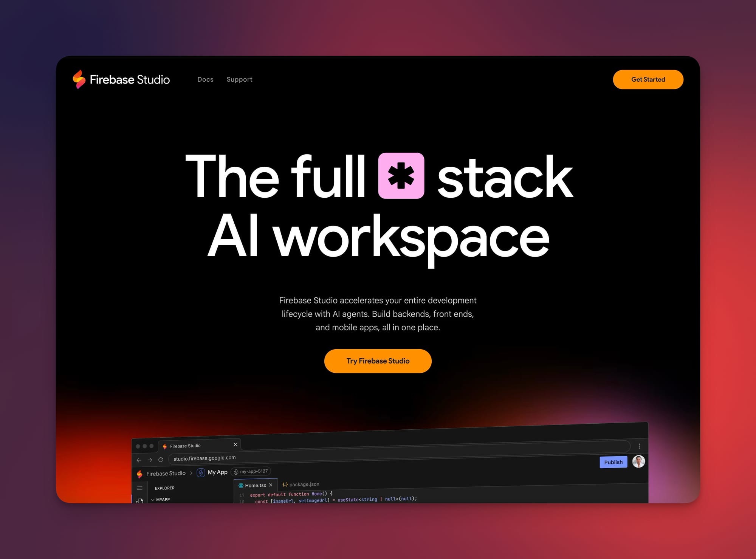The image size is (756, 559).
Task: Click the browser back arrow
Action: tap(139, 460)
